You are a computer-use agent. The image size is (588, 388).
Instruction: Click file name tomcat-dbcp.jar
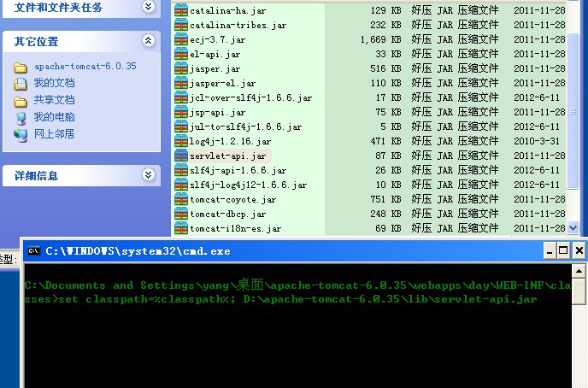[x=228, y=214]
